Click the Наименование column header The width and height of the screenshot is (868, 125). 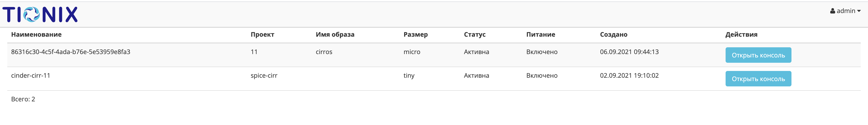pyautogui.click(x=36, y=34)
